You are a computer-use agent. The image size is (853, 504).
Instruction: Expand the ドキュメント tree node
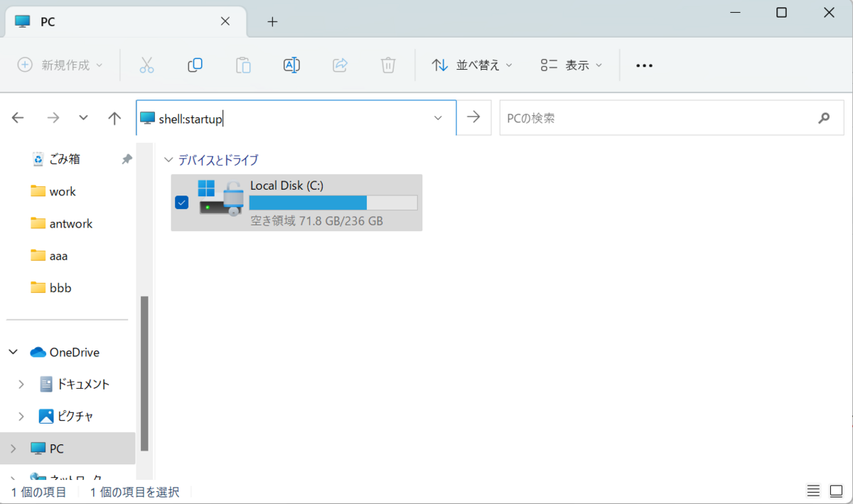pos(21,384)
